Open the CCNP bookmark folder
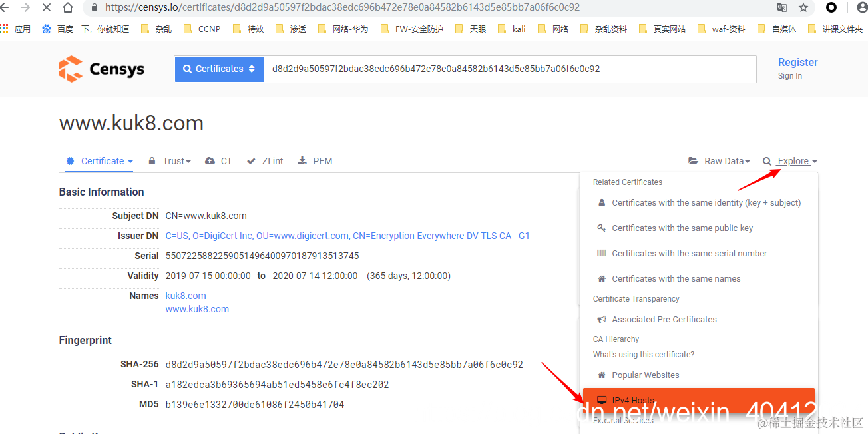Screen dimensions: 868x434 pos(202,29)
